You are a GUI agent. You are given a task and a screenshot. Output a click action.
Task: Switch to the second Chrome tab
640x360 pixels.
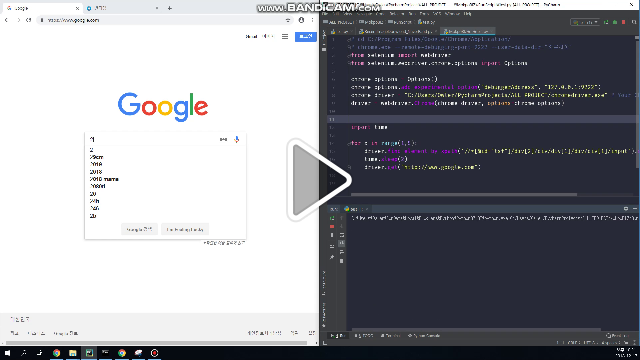(122, 8)
